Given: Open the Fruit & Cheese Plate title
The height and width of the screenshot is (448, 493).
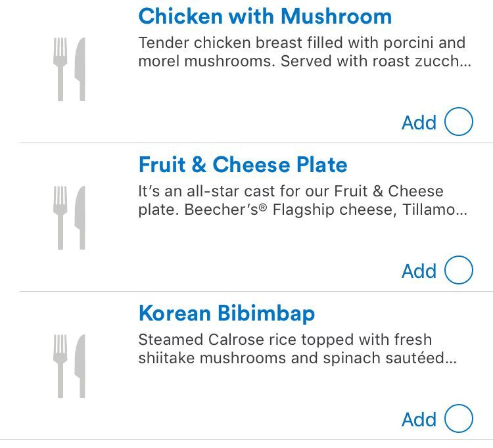Looking at the screenshot, I should coord(243,165).
